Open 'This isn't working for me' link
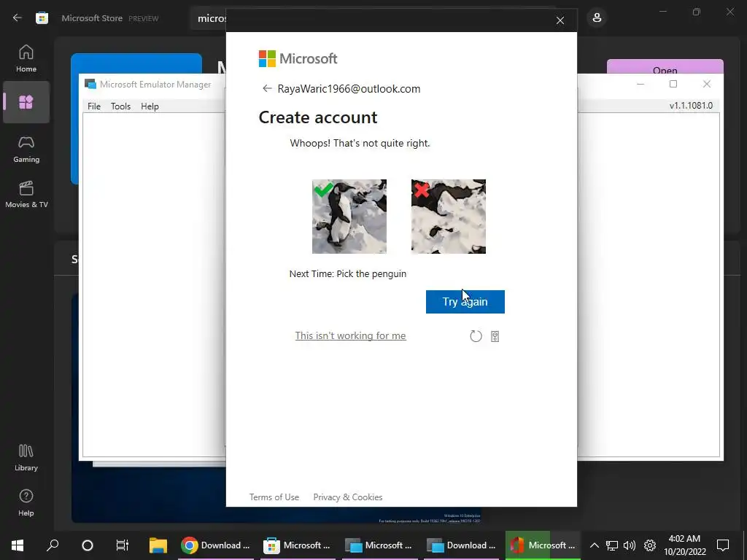 pos(351,335)
